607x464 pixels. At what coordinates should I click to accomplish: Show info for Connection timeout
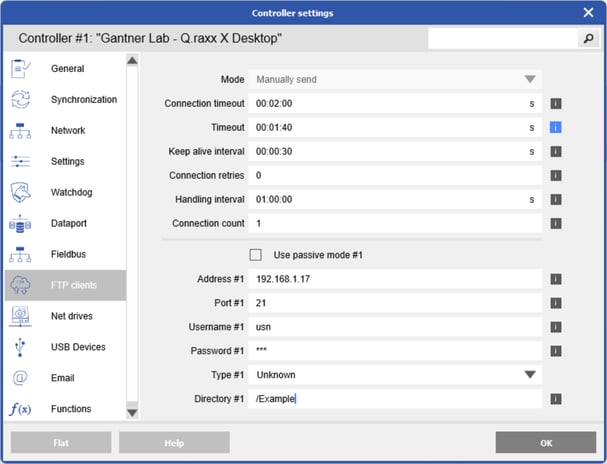(x=556, y=103)
